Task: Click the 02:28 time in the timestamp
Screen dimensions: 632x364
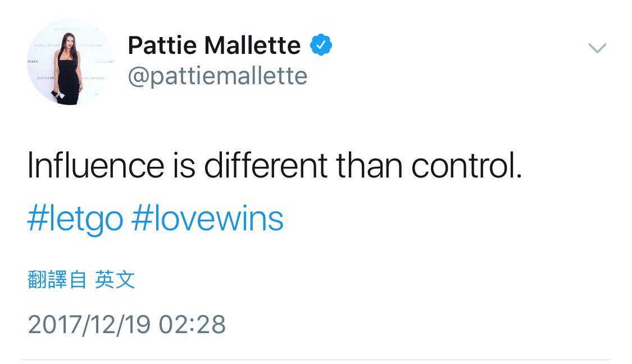Action: click(192, 325)
